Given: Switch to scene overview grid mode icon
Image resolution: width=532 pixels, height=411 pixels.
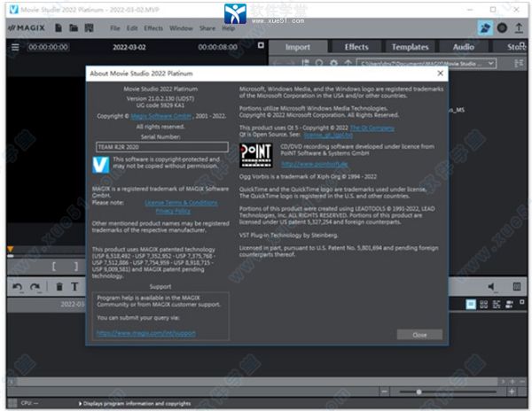Looking at the screenshot, I should pos(484,305).
